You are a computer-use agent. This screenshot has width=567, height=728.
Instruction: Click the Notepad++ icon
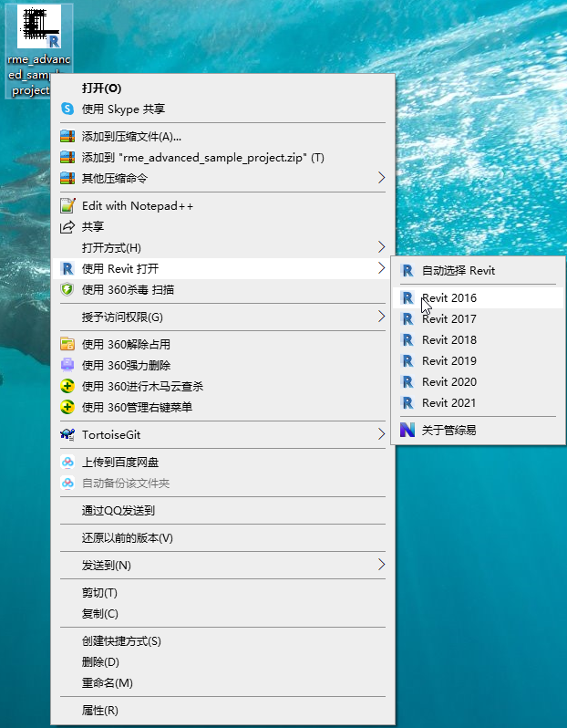tap(67, 205)
